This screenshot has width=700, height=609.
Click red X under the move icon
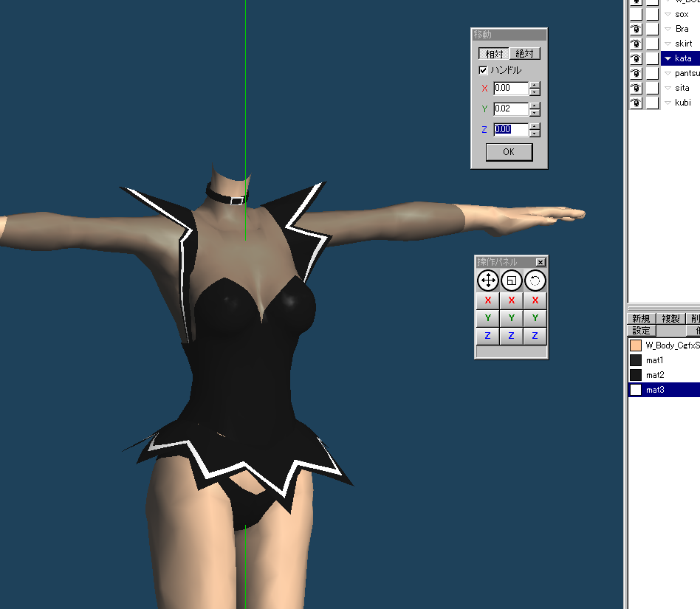487,300
